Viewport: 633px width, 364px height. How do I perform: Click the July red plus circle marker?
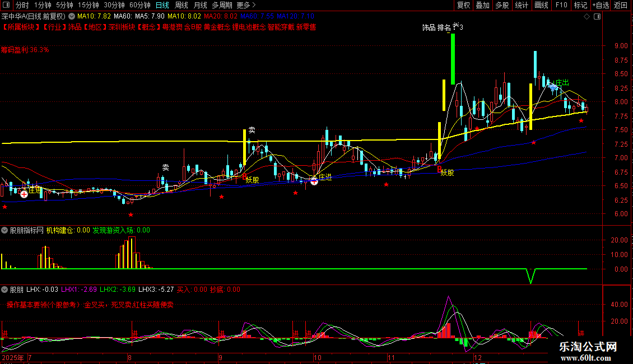[24, 194]
